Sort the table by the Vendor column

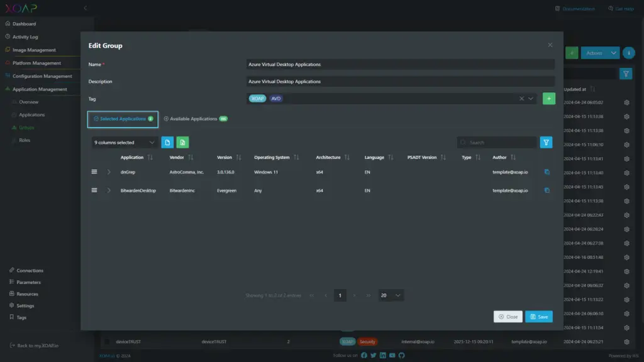[191, 157]
